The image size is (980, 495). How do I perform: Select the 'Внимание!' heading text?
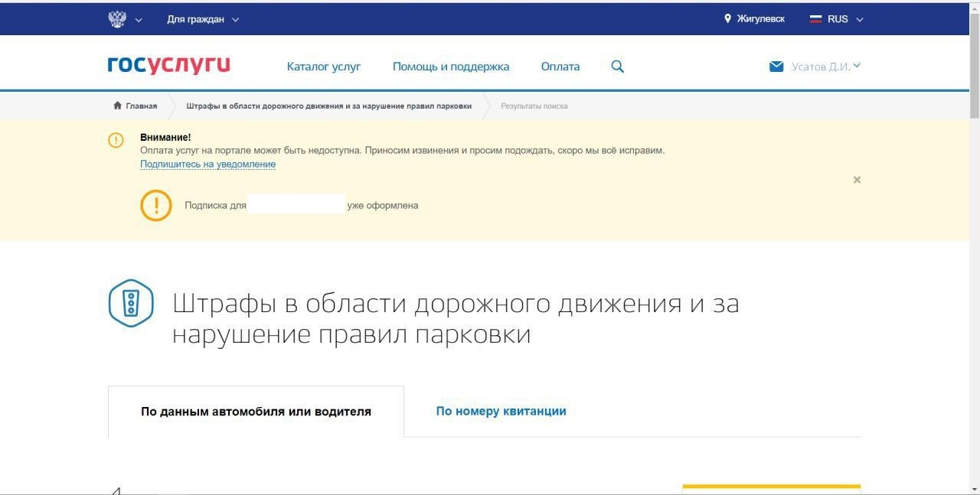(x=165, y=137)
